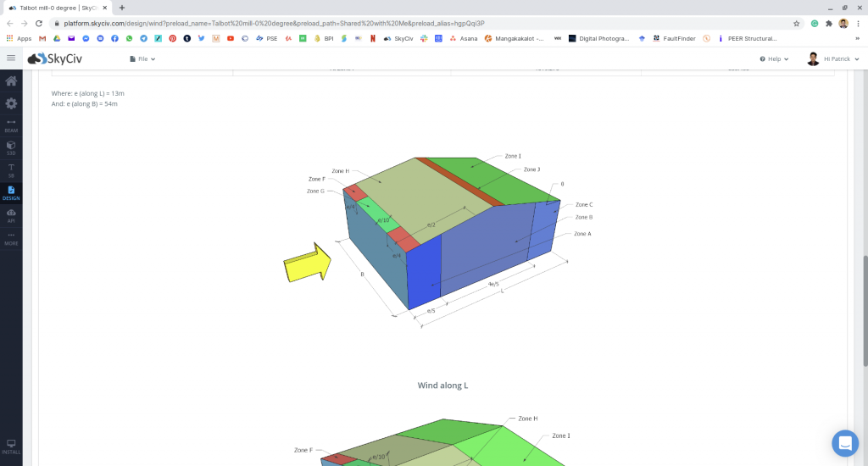This screenshot has width=868, height=466.
Task: Bookmark this page with the star icon
Action: click(x=797, y=24)
